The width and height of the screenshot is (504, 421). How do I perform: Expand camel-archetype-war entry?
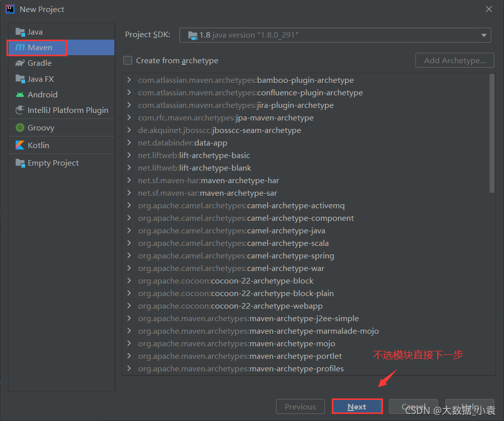pyautogui.click(x=129, y=268)
